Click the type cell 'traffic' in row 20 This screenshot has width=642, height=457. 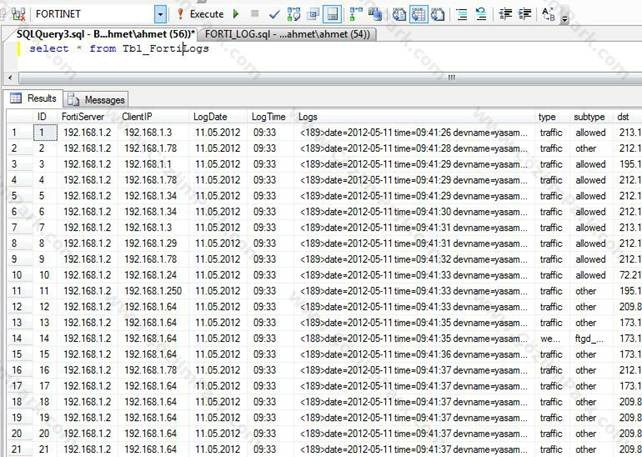tap(551, 434)
